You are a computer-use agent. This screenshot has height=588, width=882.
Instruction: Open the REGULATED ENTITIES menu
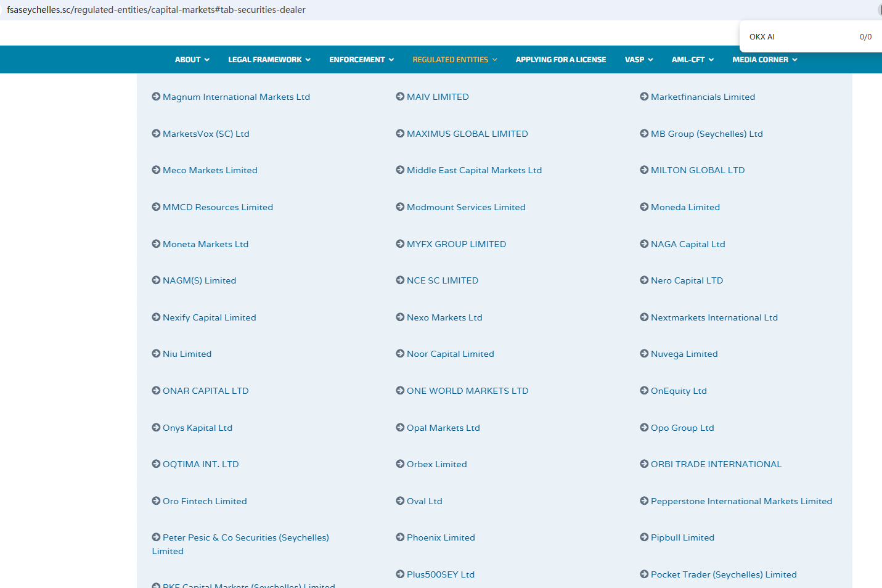tap(455, 60)
